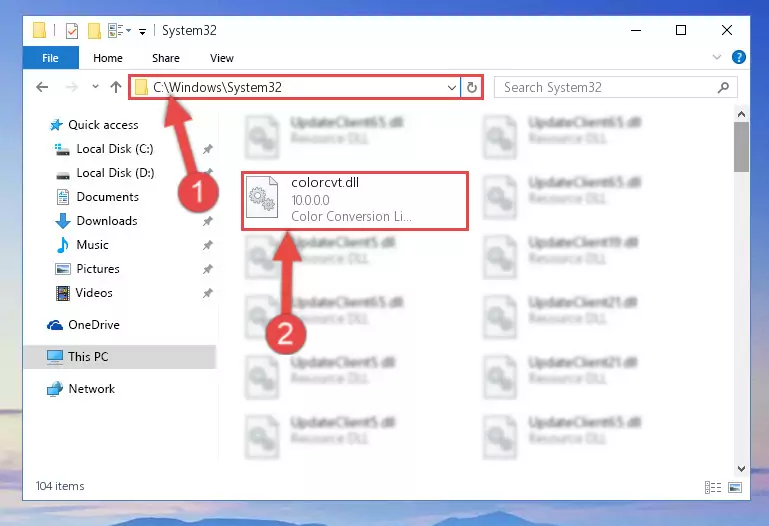The image size is (769, 526).
Task: Click the This PC monitor icon
Action: (x=55, y=357)
